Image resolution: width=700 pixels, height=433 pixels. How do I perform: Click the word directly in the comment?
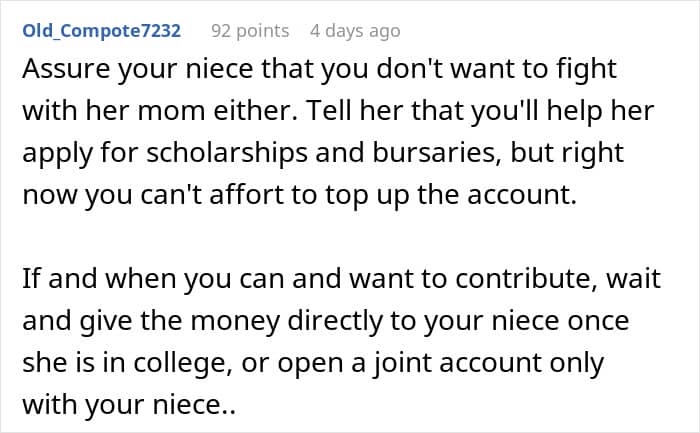(x=335, y=321)
